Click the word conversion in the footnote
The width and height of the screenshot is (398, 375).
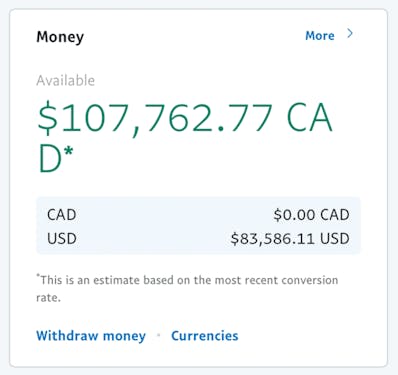point(310,280)
